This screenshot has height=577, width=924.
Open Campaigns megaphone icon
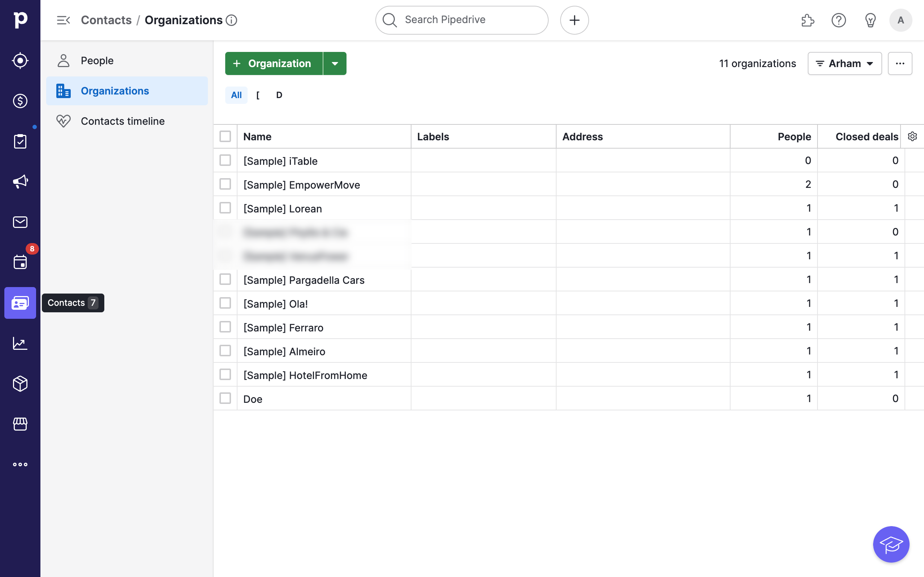click(20, 182)
